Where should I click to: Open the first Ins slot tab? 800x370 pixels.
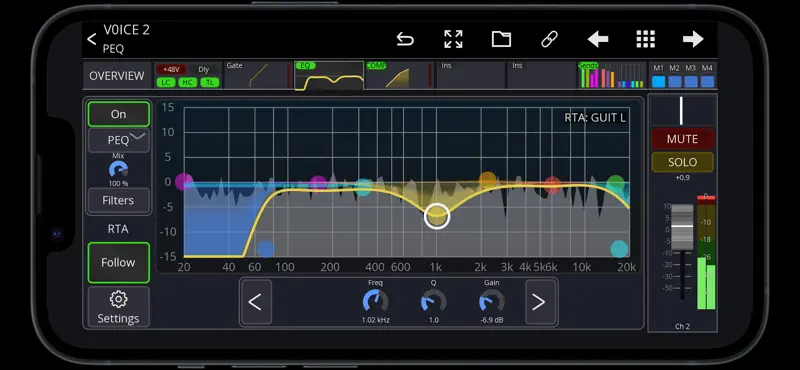point(470,76)
